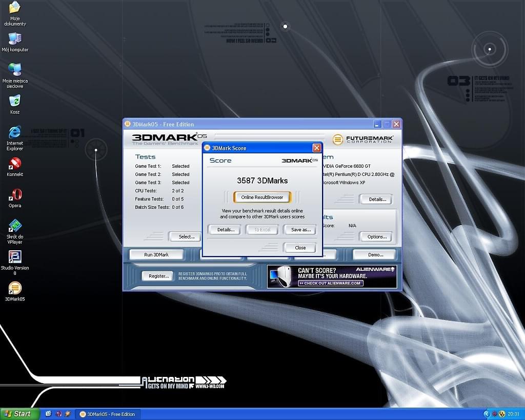The width and height of the screenshot is (525, 420).
Task: Click the Batch Size Tests row
Action: pyautogui.click(x=159, y=207)
